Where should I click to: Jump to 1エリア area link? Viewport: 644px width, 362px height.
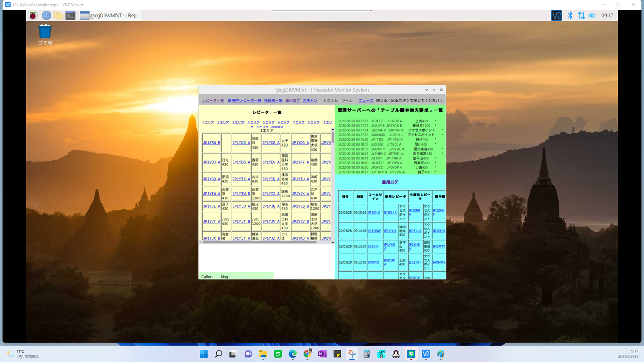click(208, 122)
